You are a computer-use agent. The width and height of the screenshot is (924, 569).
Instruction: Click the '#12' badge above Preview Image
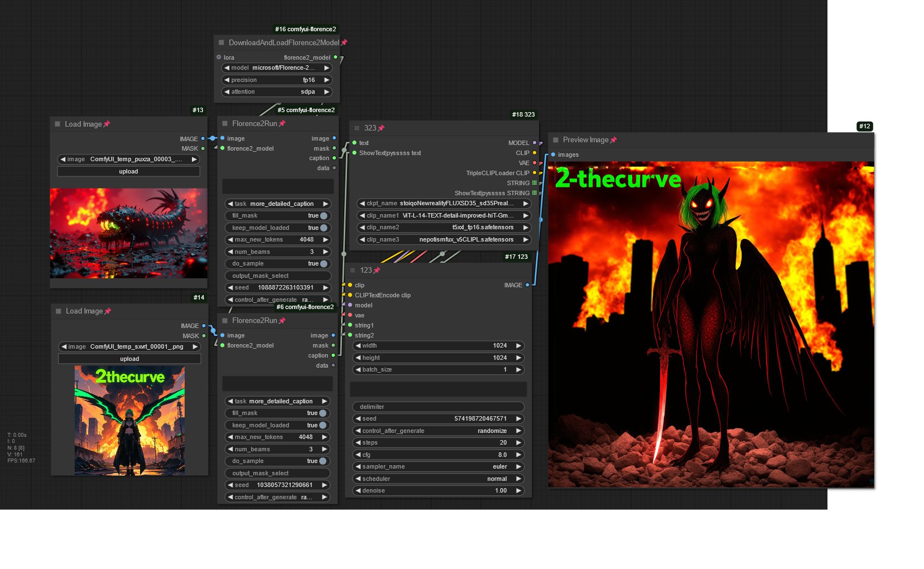[x=864, y=126]
